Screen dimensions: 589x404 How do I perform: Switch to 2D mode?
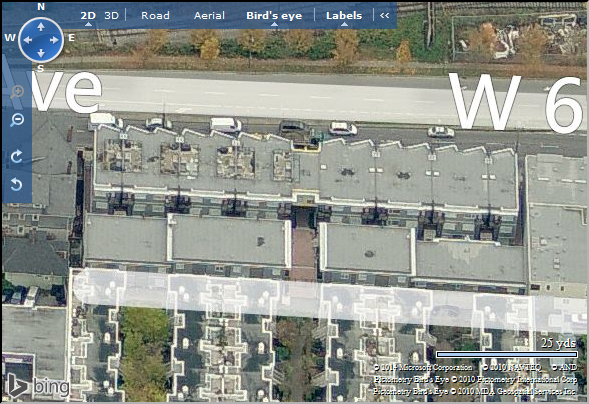coord(88,15)
